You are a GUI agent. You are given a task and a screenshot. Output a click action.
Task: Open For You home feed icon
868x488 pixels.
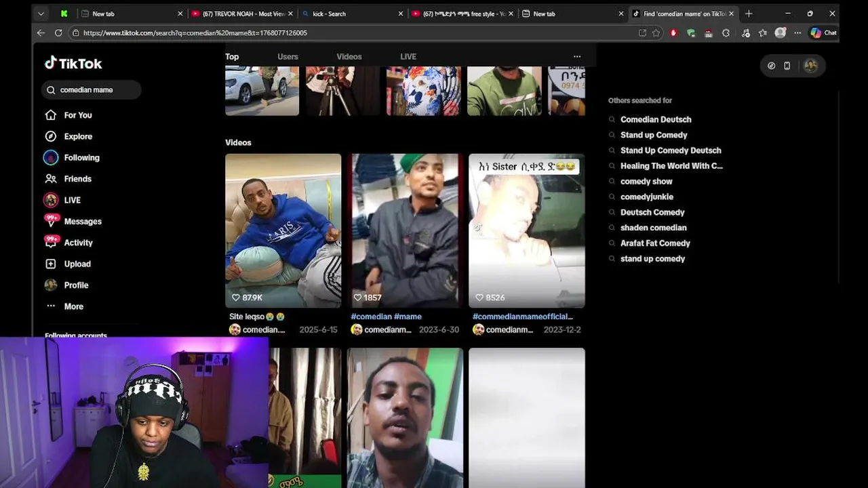click(x=51, y=115)
